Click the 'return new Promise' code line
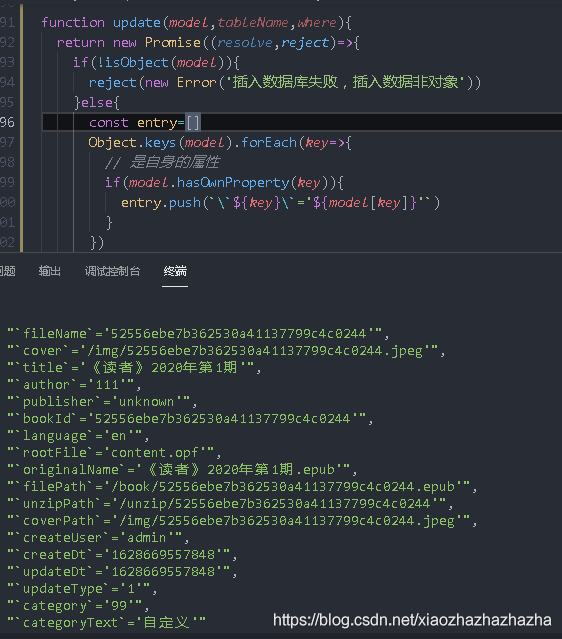562x639 pixels. pos(208,42)
